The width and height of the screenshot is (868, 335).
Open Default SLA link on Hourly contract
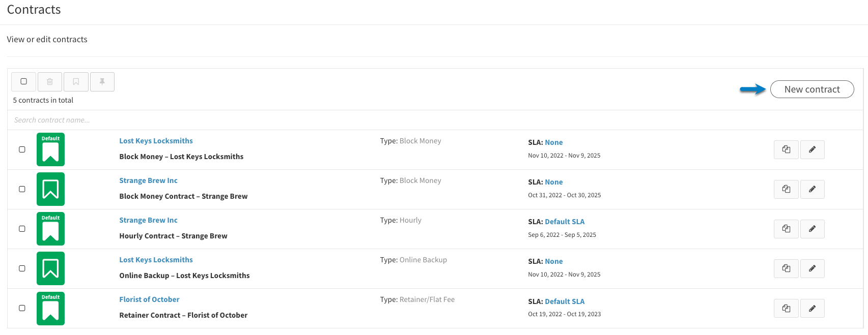coord(565,222)
